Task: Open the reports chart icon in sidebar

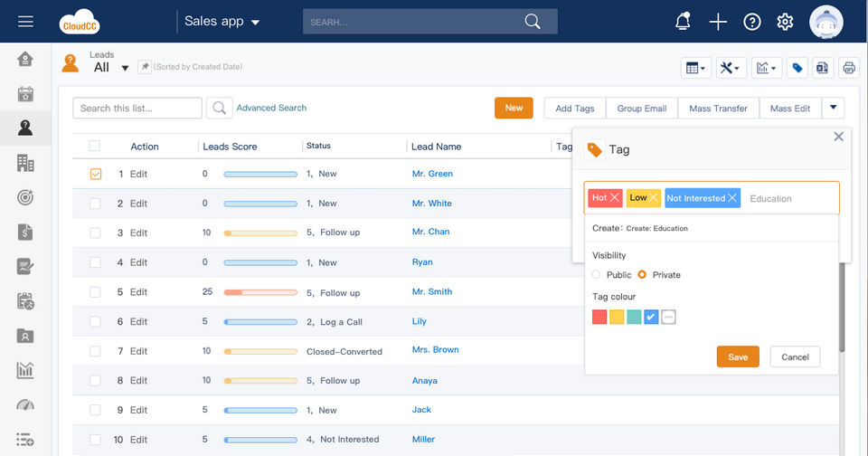Action: tap(25, 370)
